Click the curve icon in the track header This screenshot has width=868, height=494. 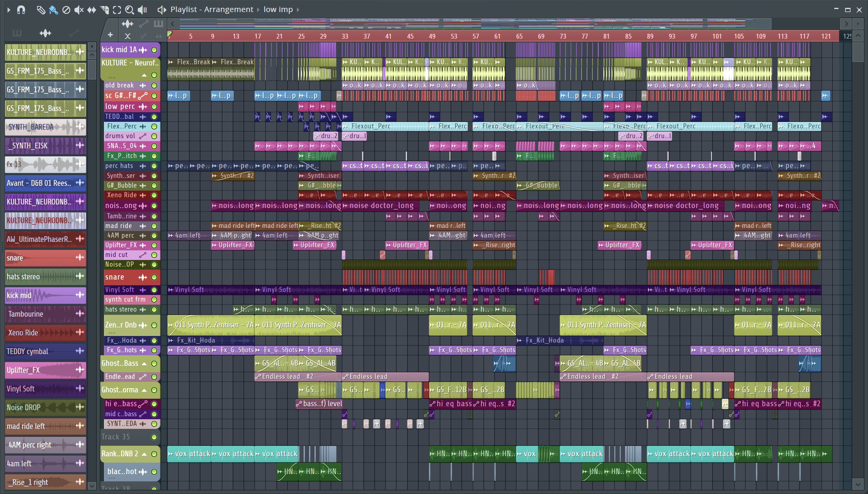(x=143, y=36)
